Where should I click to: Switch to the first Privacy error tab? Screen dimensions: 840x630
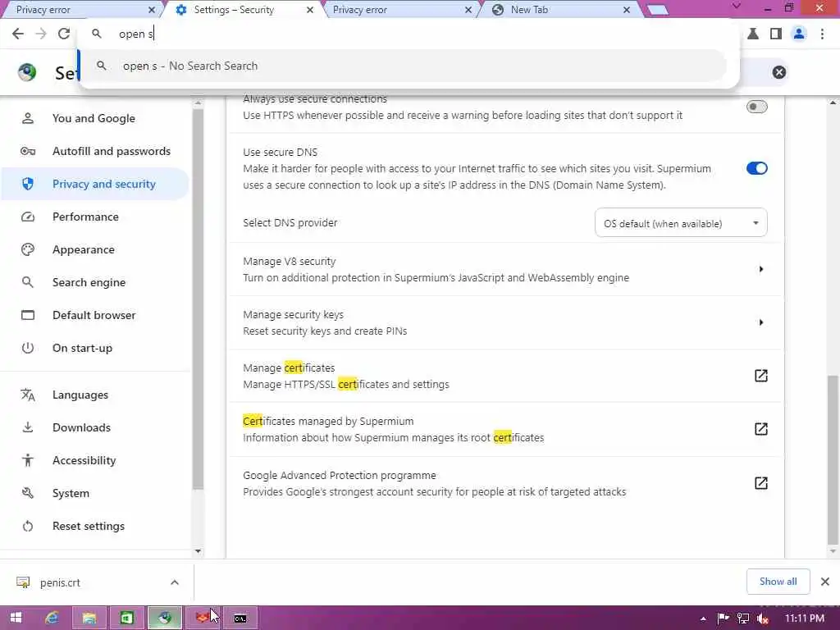pyautogui.click(x=80, y=10)
